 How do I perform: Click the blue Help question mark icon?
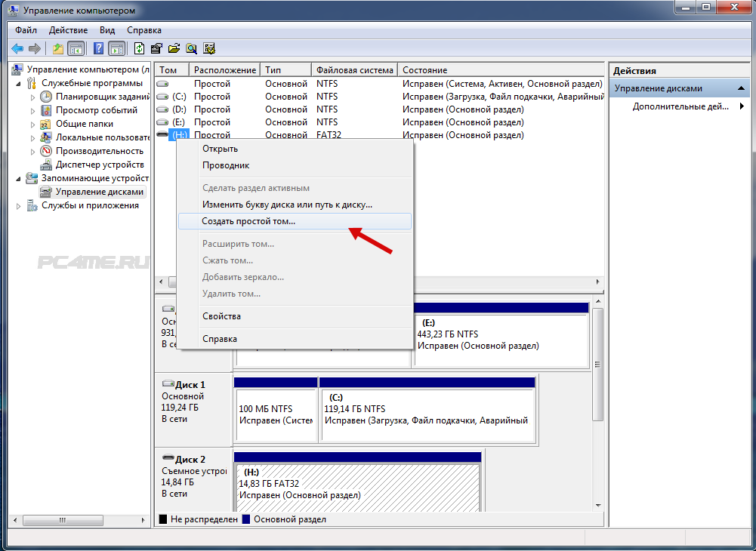click(98, 48)
